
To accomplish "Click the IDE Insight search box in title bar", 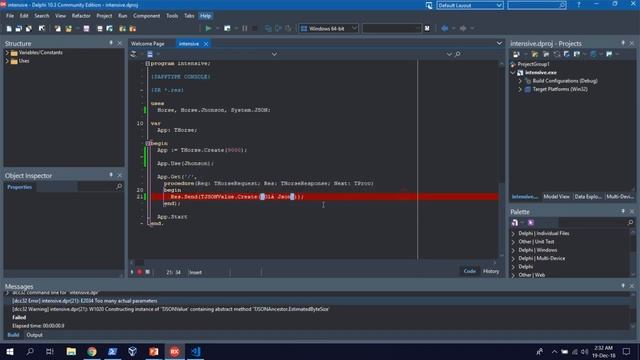I will pyautogui.click(x=536, y=5).
